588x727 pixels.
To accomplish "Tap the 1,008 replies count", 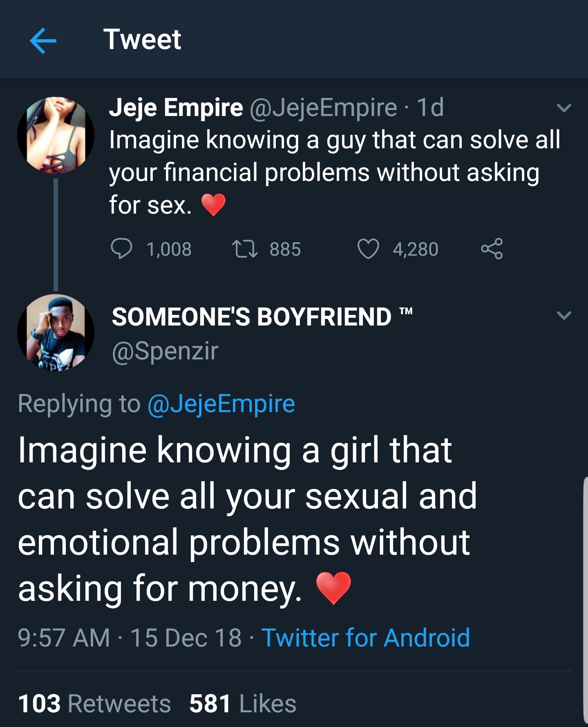I will [169, 249].
